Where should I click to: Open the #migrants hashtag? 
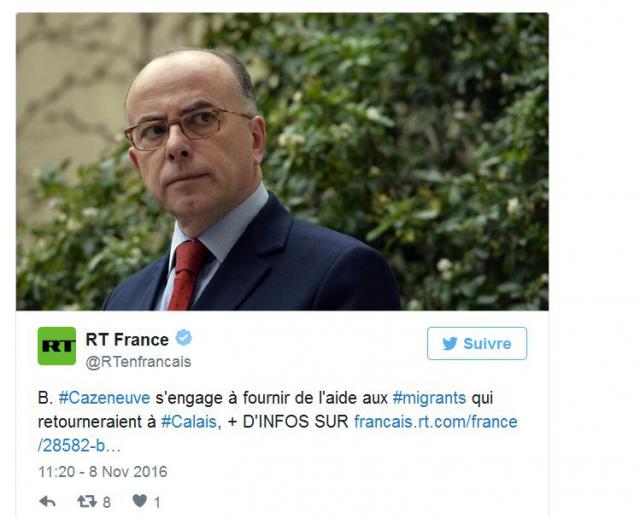(429, 398)
